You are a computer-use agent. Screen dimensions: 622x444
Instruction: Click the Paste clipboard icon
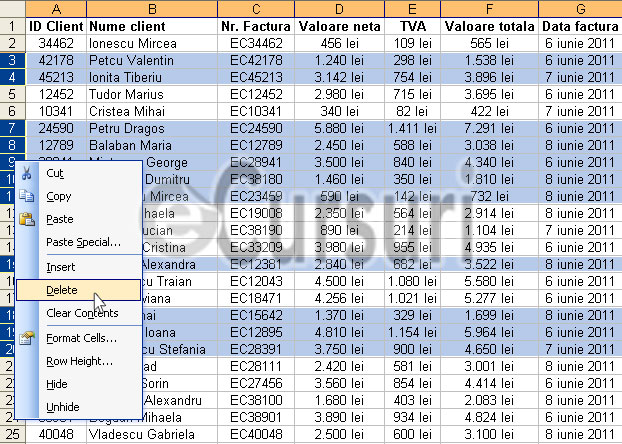tap(27, 219)
